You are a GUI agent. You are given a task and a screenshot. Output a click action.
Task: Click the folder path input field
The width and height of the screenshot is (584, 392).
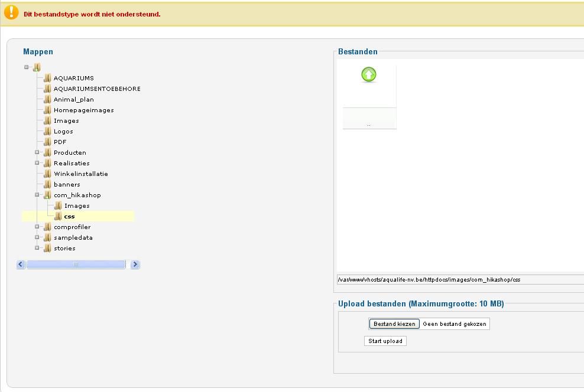click(460, 280)
